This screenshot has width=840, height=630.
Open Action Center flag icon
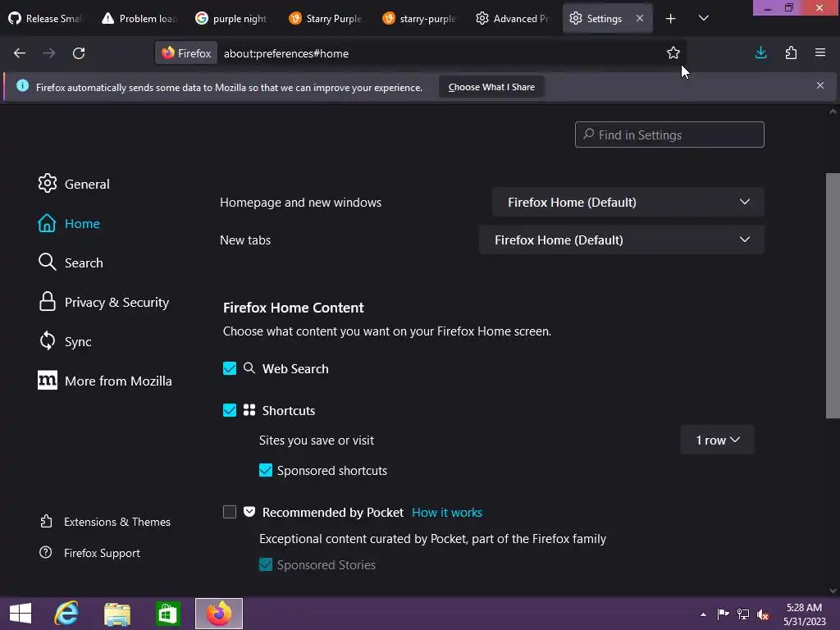point(723,614)
